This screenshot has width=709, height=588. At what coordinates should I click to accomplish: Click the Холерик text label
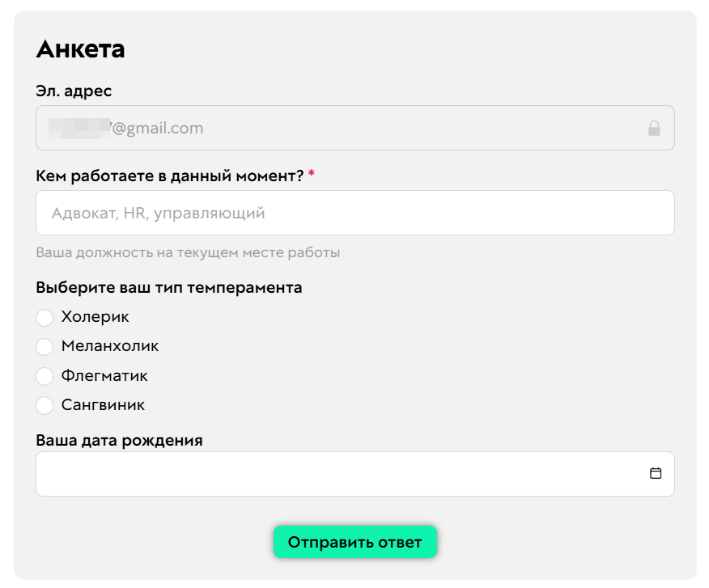[96, 317]
